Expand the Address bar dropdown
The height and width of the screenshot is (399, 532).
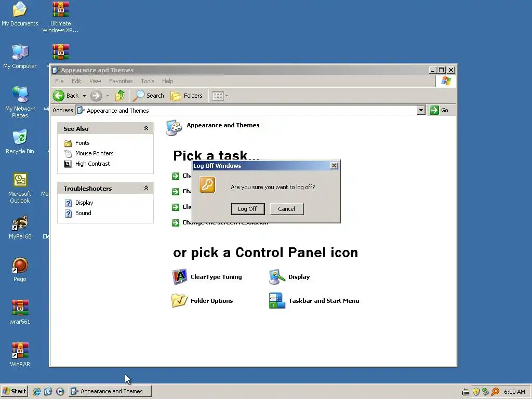tap(421, 110)
